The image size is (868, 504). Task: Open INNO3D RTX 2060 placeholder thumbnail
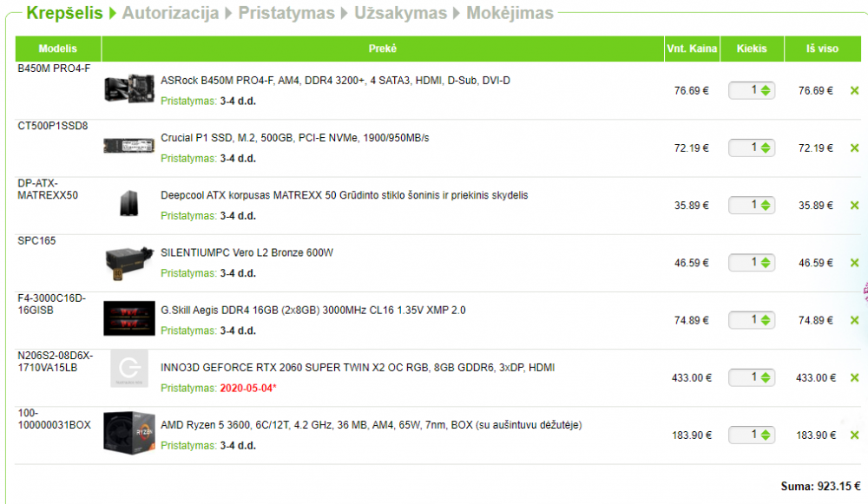click(129, 368)
